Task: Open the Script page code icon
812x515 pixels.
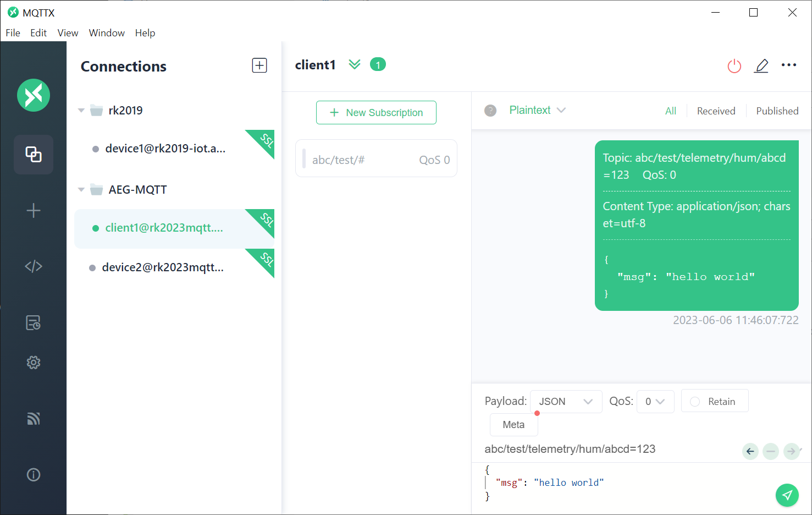Action: click(34, 266)
